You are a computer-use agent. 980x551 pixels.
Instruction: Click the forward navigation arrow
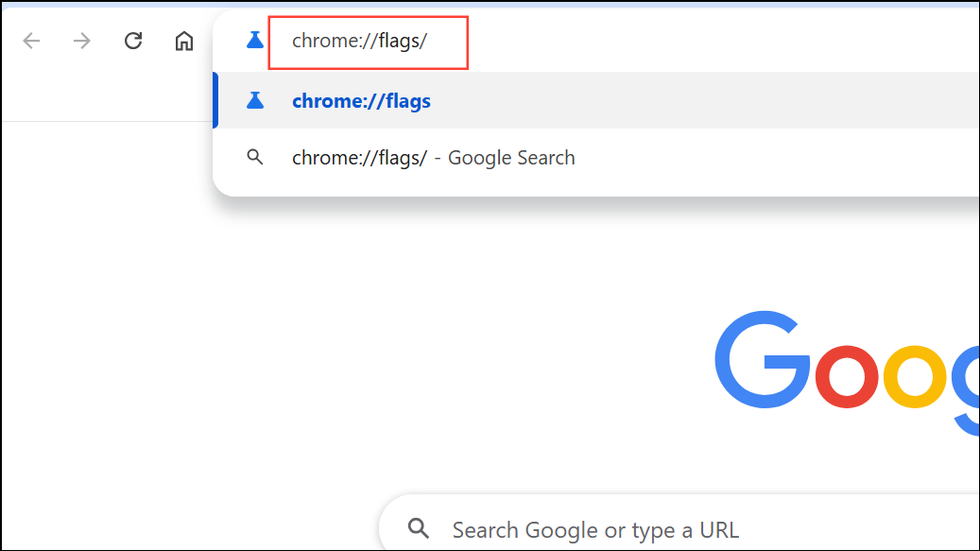coord(82,42)
